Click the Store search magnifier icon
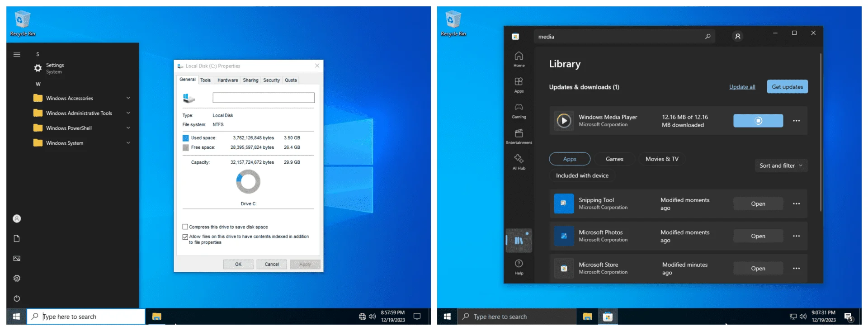Image resolution: width=868 pixels, height=331 pixels. pos(708,37)
